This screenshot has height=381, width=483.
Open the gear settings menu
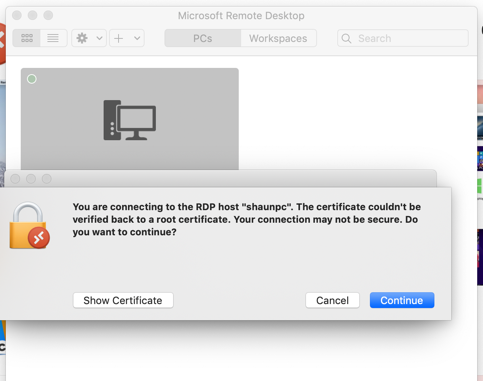pyautogui.click(x=82, y=38)
